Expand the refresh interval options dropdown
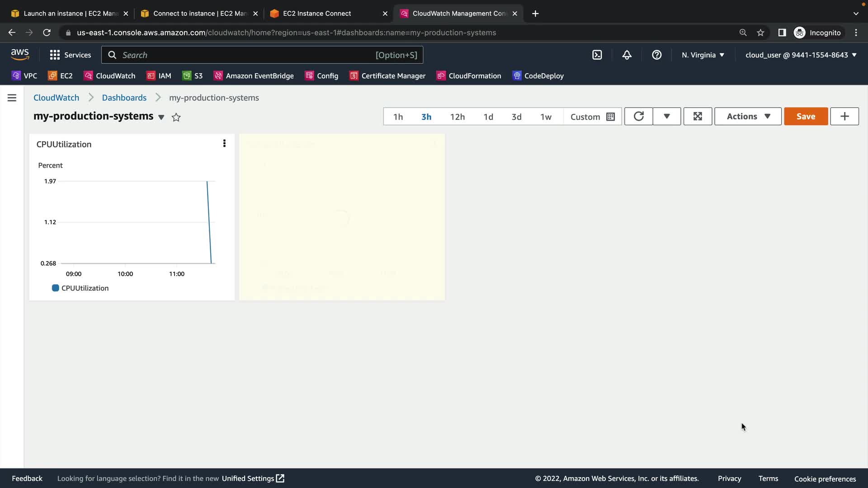The image size is (868, 488). [x=666, y=117]
